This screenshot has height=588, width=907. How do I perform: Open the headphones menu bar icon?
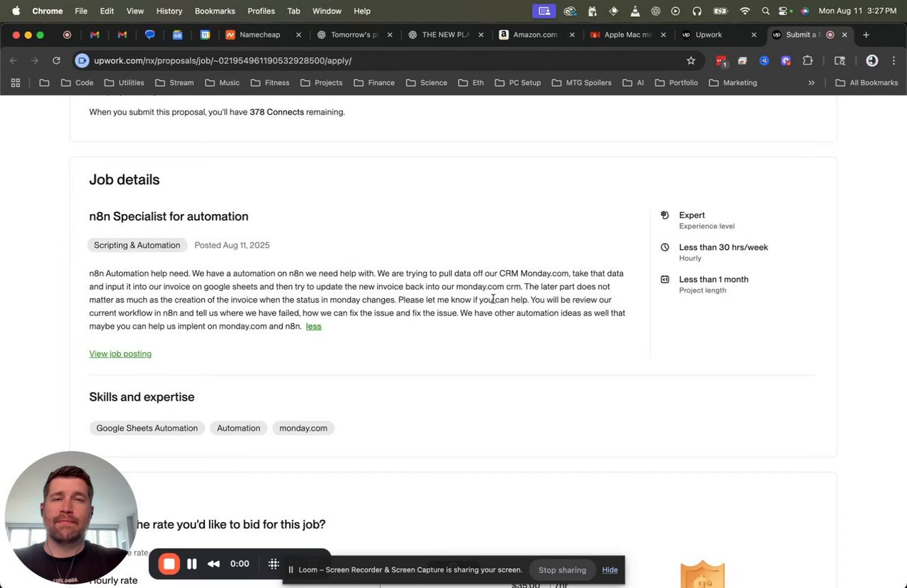(x=697, y=11)
